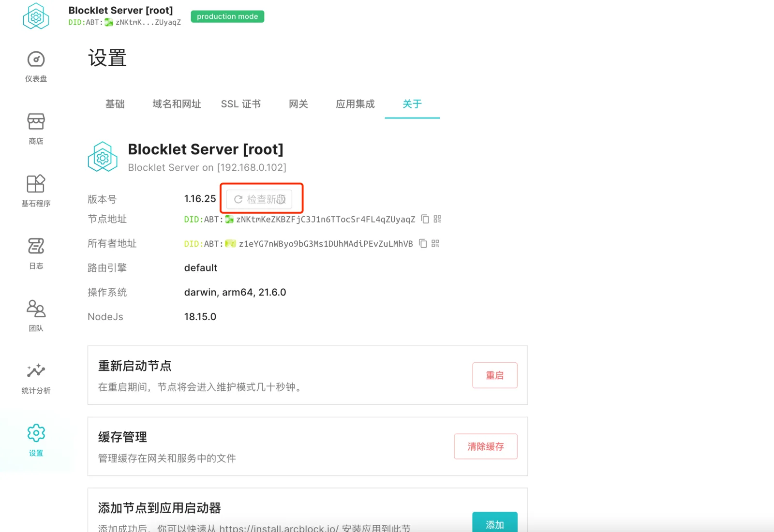Screen dimensions: 774x532
Task: Open the 统计分析 analytics icon
Action: click(36, 371)
